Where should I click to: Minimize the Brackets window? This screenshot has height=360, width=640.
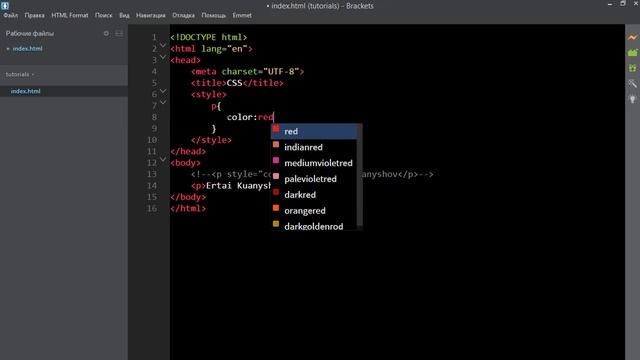coord(610,4)
